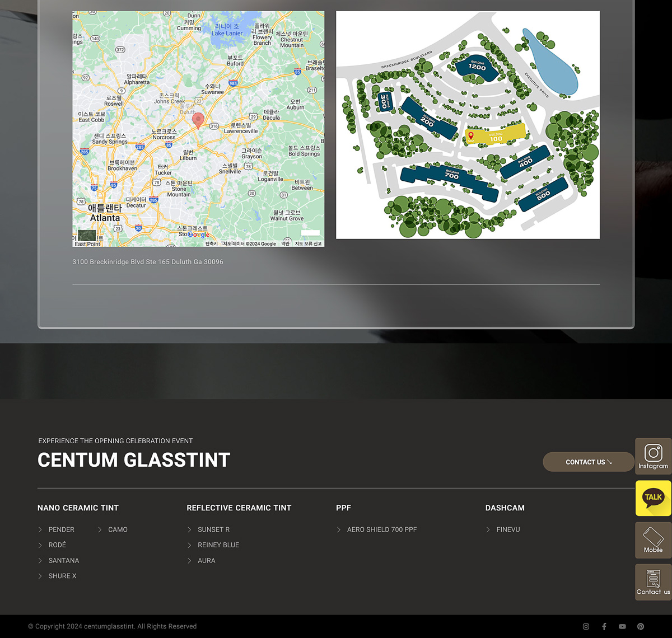Screen dimensions: 672x638
Task: Click Building 400 on the site map
Action: (x=524, y=162)
